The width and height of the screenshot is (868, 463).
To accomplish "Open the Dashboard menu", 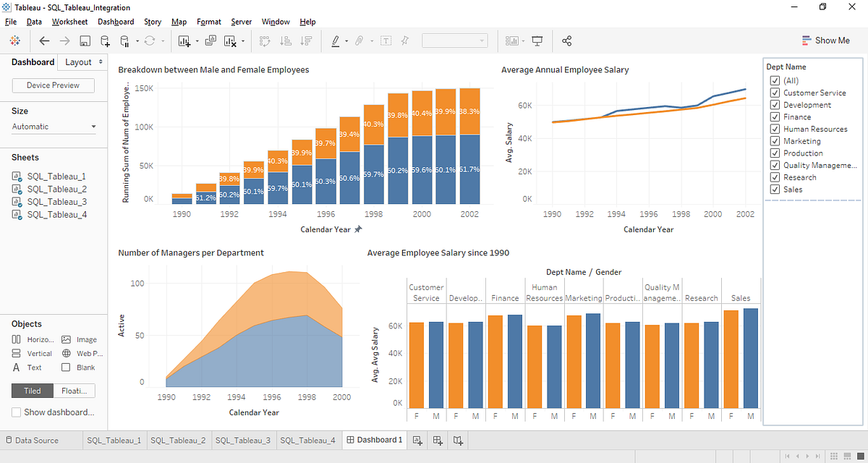I will click(116, 22).
